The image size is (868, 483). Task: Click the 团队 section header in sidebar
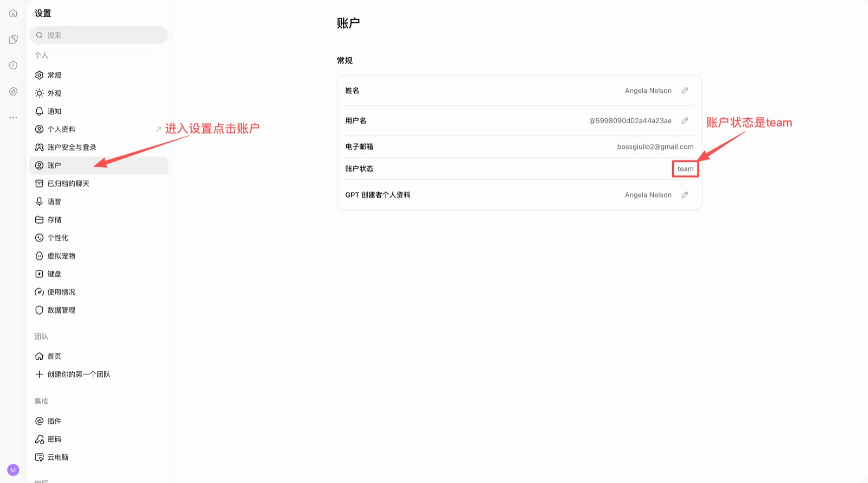[41, 336]
